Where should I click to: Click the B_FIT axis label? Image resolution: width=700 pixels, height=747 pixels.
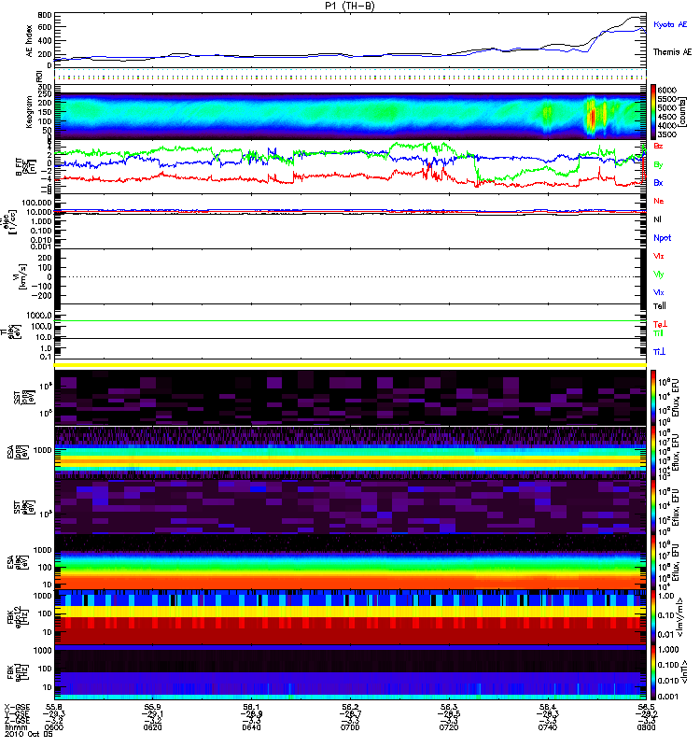(x=25, y=168)
